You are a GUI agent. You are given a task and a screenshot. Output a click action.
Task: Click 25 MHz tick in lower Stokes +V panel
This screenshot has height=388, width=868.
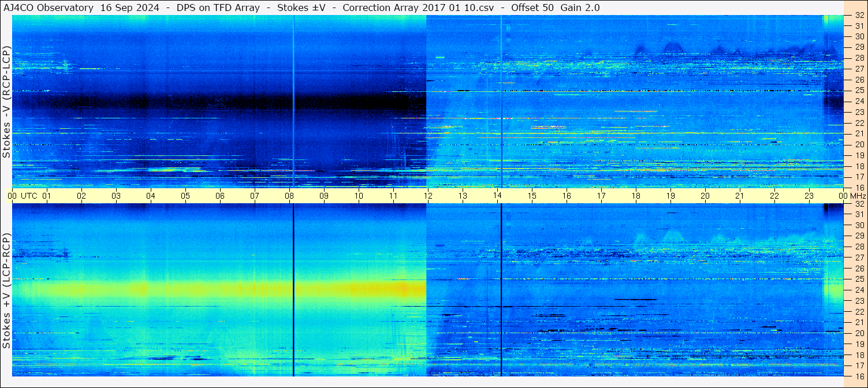click(859, 279)
